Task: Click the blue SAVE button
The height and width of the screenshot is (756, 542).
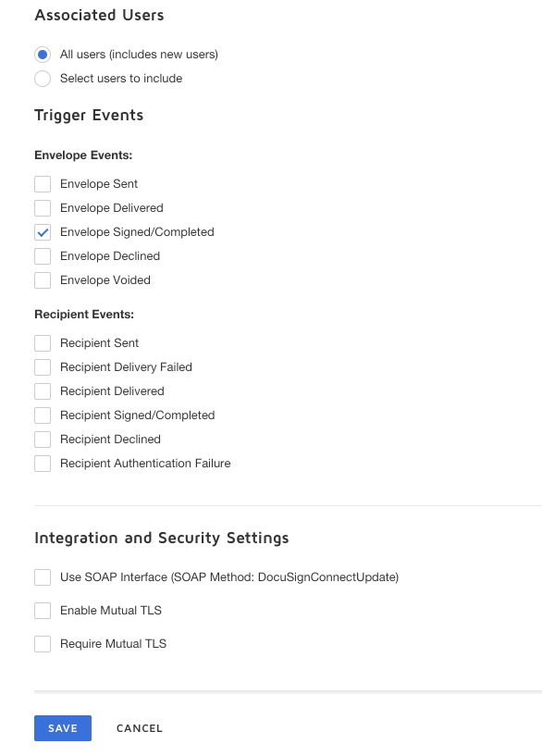Action: coord(63,728)
